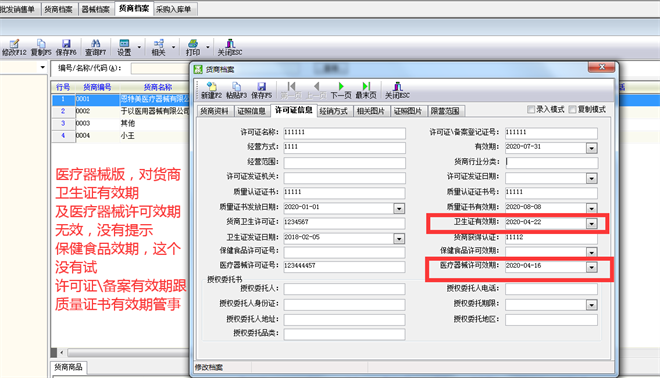Click the 授权委托人电话 input field

point(551,289)
